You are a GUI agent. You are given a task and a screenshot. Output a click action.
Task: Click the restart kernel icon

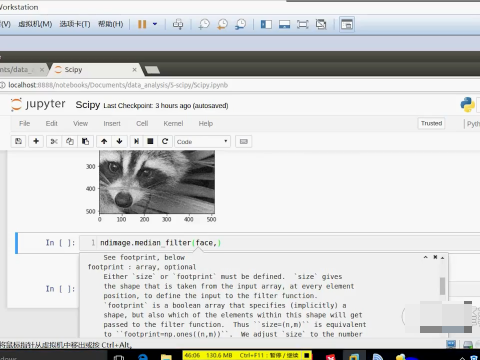pos(165,141)
